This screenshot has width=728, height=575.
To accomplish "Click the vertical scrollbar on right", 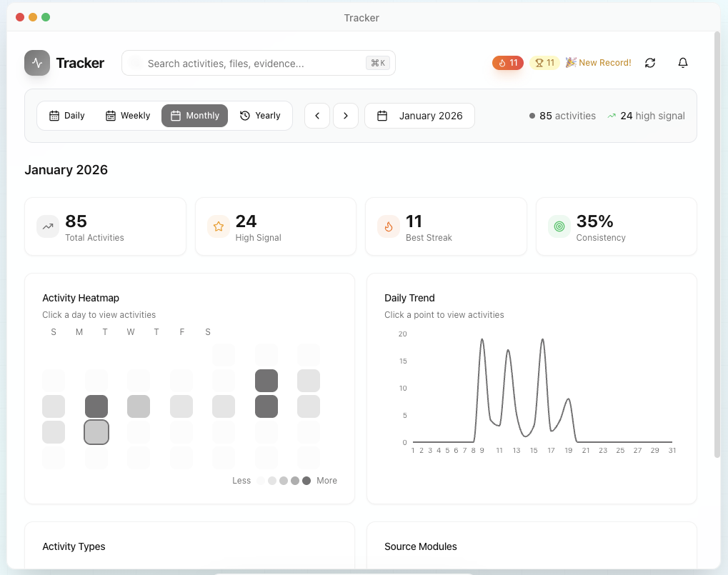I will point(717,243).
